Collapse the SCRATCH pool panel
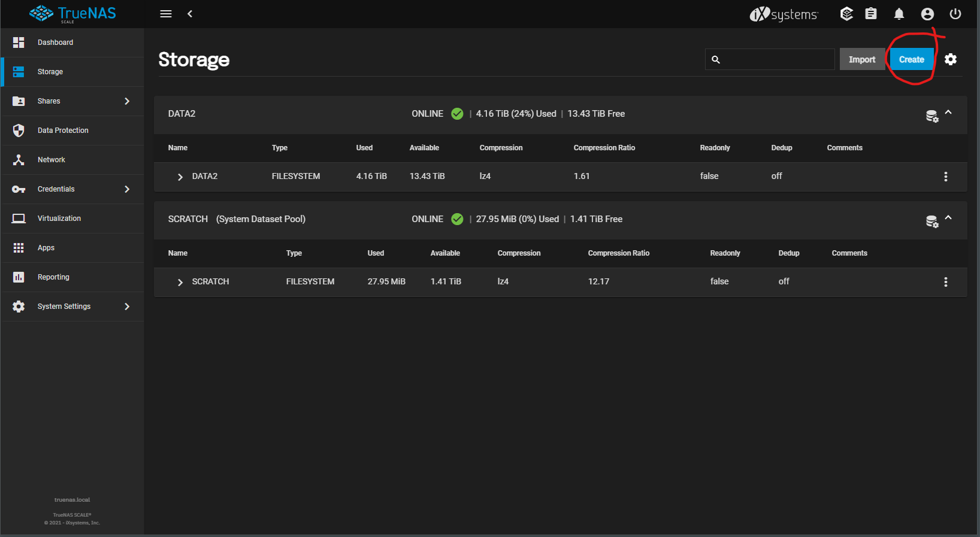 (948, 218)
